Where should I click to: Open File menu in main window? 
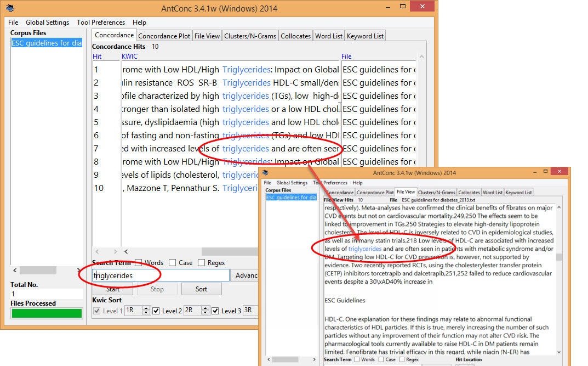click(x=13, y=22)
